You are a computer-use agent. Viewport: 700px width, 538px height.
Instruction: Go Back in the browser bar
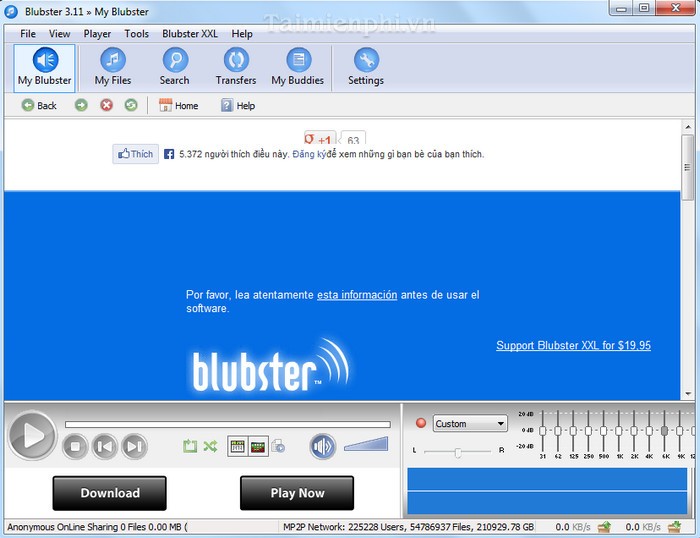(x=39, y=105)
